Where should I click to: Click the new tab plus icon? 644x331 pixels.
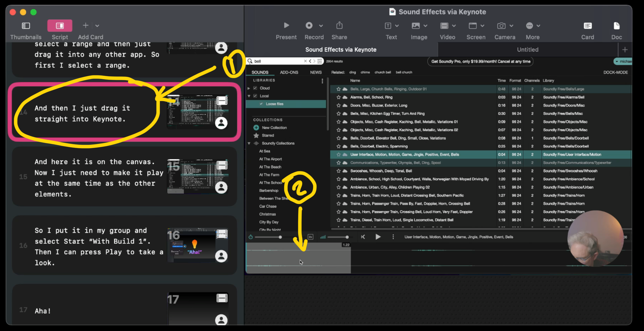(x=625, y=50)
